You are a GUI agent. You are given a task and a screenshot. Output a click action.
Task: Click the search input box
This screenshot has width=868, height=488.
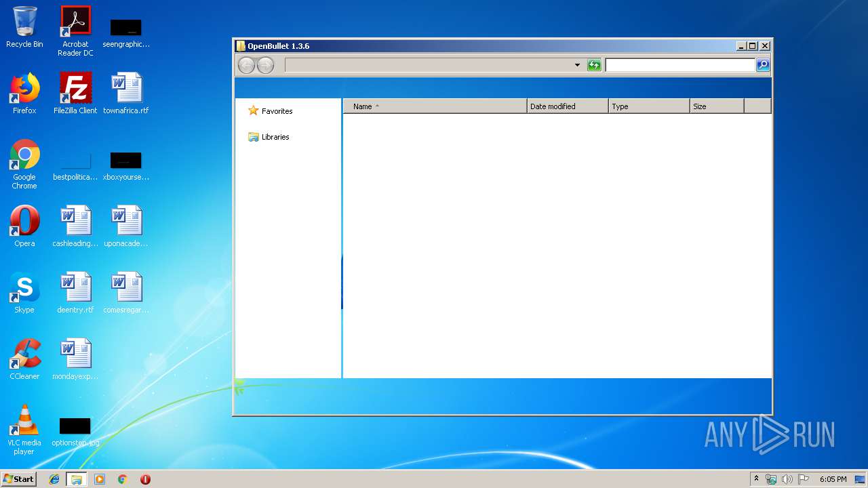point(680,65)
